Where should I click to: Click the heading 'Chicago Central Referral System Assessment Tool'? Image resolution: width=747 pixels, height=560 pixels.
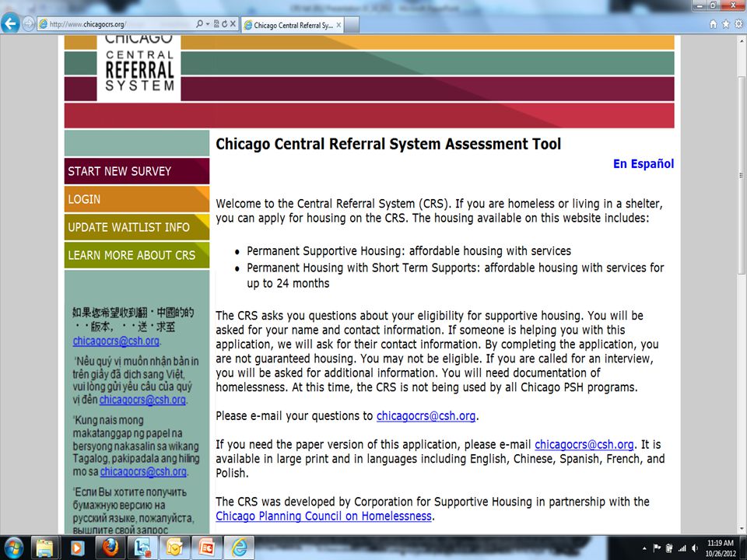[x=388, y=144]
